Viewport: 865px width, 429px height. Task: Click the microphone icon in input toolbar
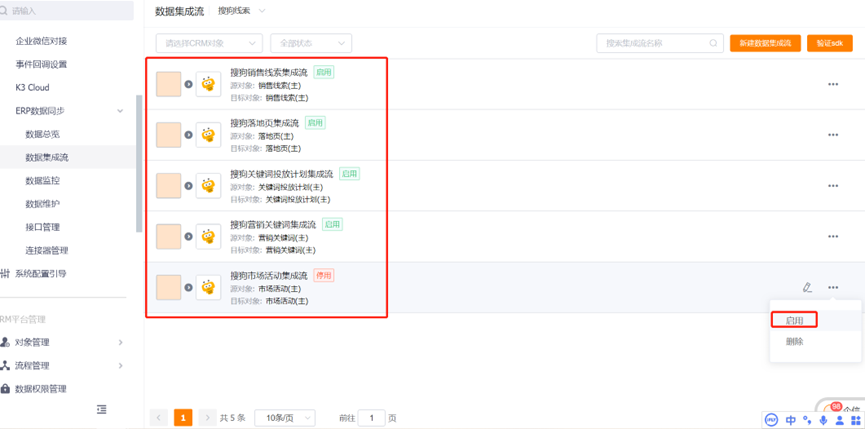[824, 420]
